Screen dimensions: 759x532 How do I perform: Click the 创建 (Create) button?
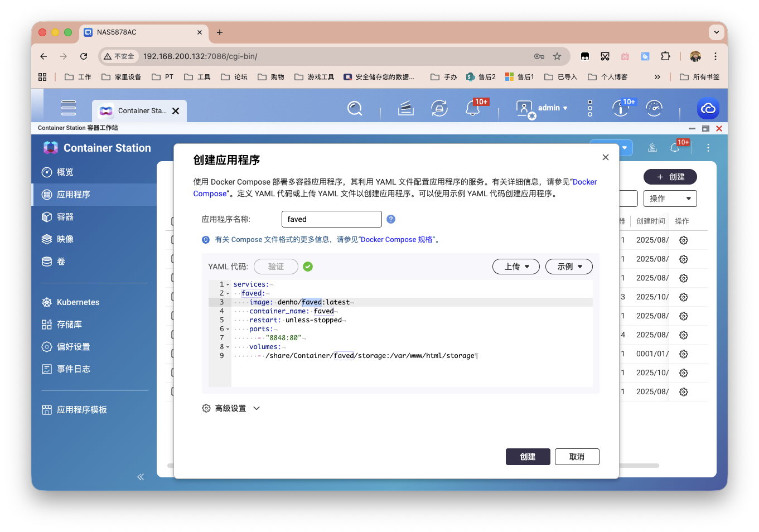528,456
